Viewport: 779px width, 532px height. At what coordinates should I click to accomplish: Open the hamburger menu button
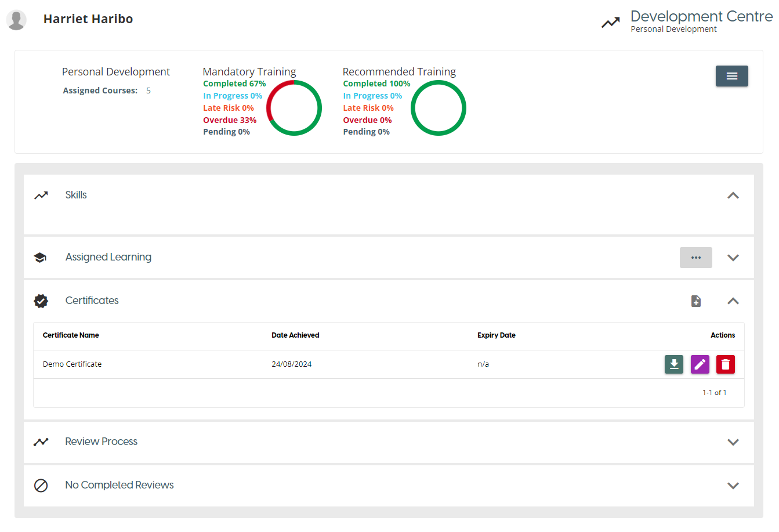tap(731, 76)
